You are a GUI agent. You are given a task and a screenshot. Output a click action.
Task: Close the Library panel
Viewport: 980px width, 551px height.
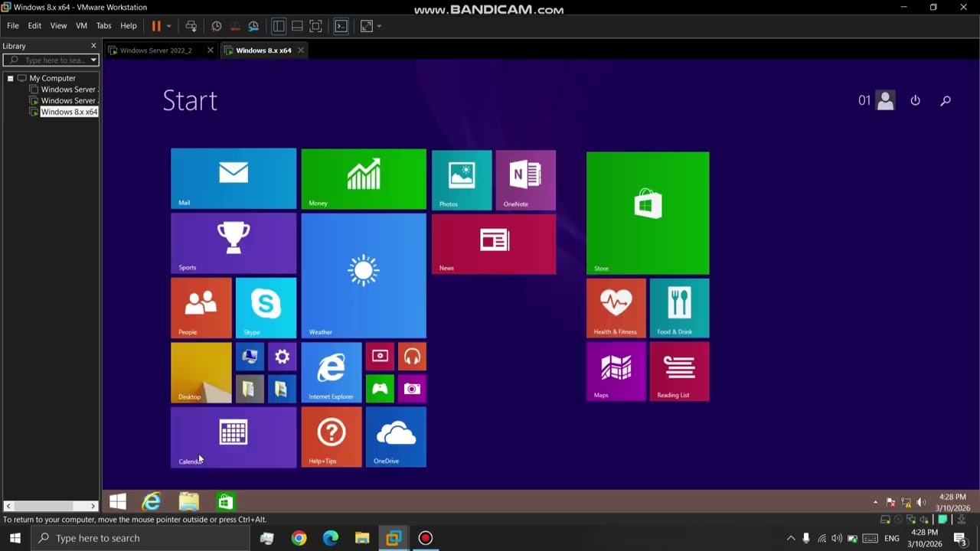(93, 46)
